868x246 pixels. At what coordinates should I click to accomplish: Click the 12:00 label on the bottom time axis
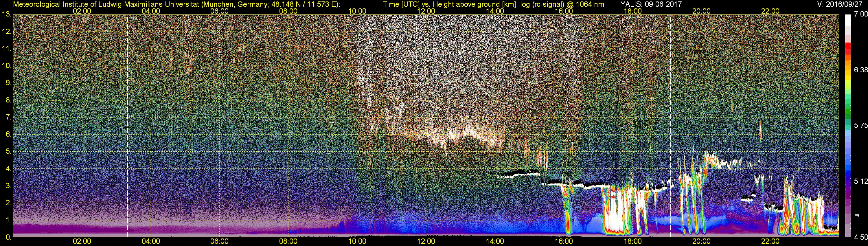426,241
